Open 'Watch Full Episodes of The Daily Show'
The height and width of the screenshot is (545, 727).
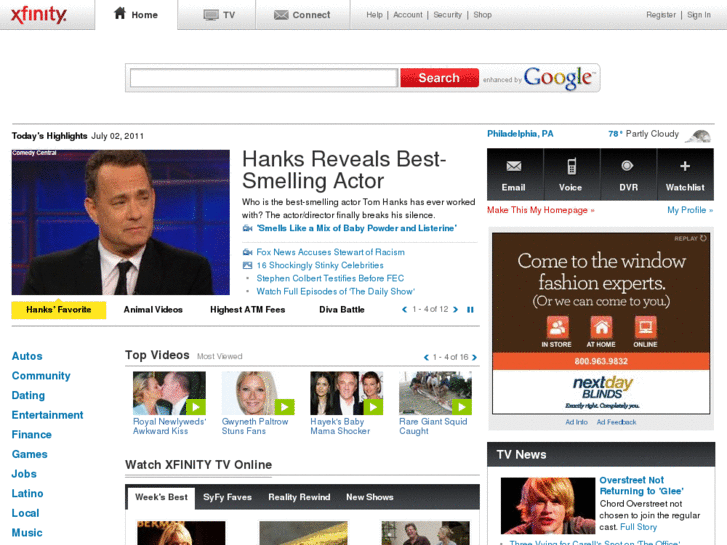(336, 291)
